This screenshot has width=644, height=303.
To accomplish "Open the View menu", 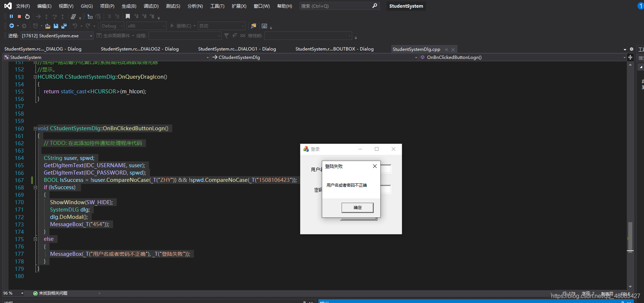I will pos(66,6).
